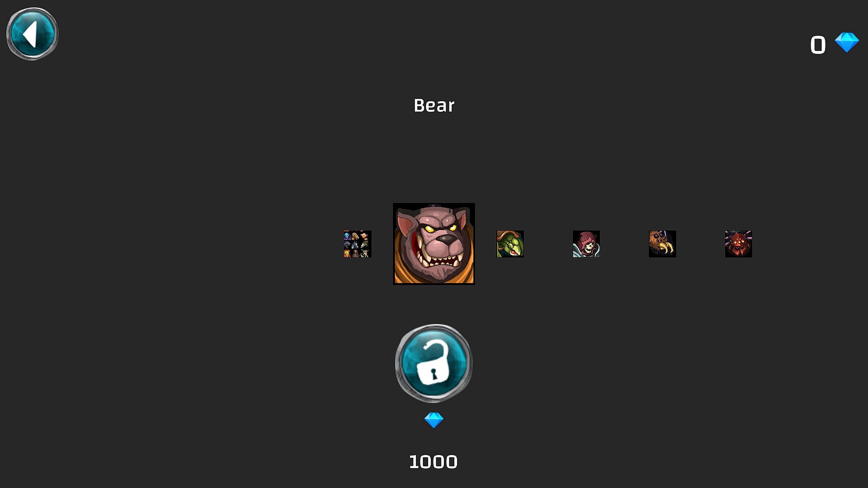Click the gem balance showing 0
Screen dimensions: 868x488
coord(818,45)
